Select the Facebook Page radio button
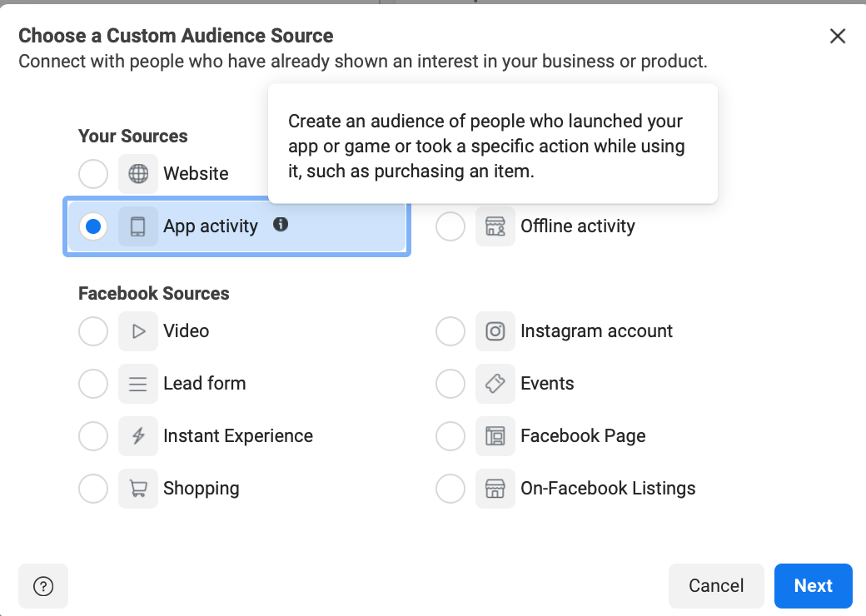 click(x=450, y=436)
